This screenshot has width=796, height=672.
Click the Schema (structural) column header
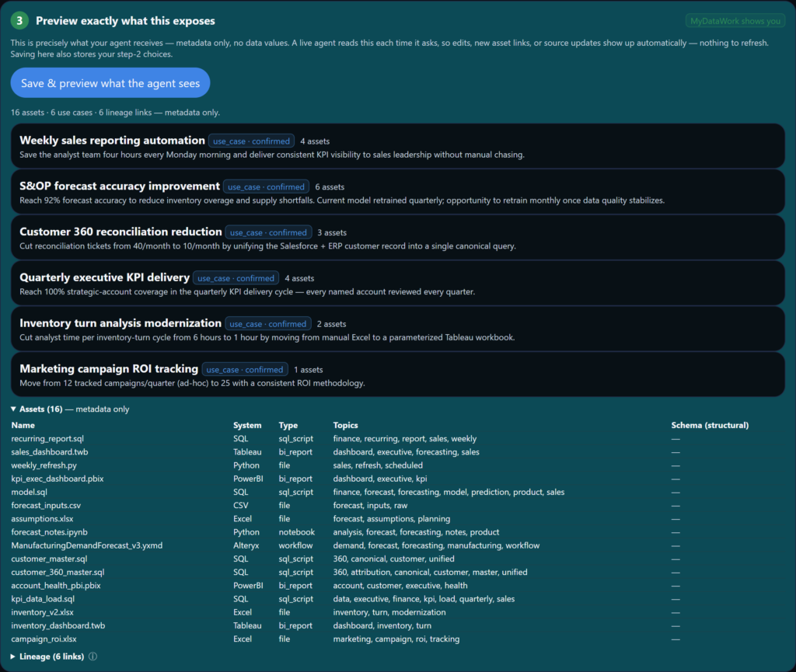tap(710, 425)
